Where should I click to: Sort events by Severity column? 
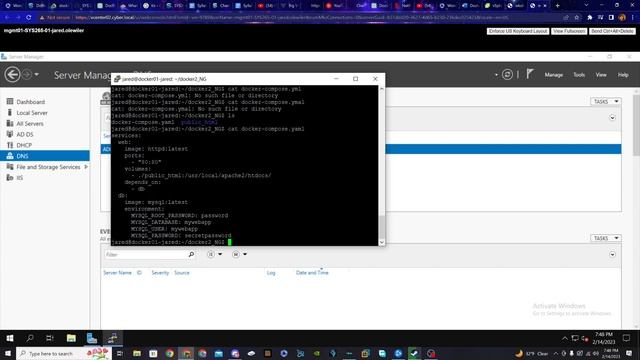click(x=160, y=272)
